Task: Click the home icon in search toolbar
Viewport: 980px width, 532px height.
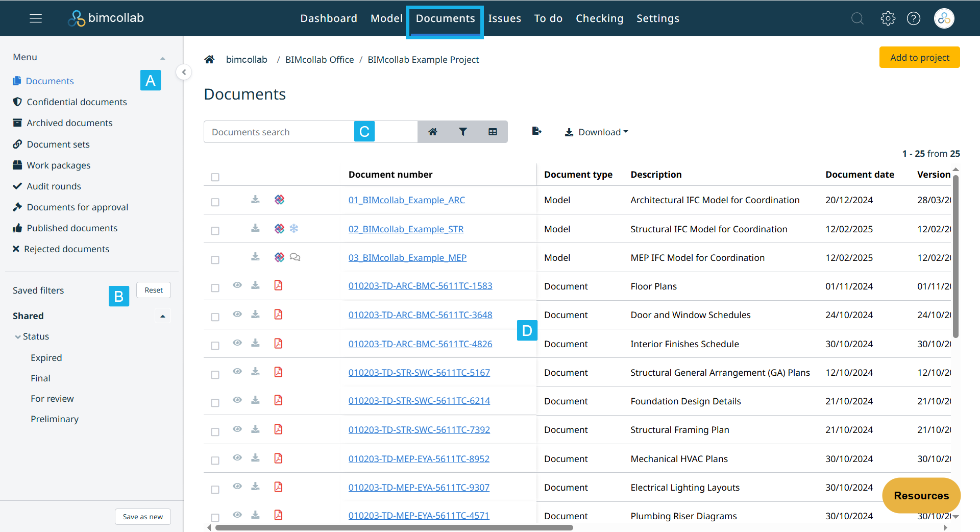Action: (433, 132)
